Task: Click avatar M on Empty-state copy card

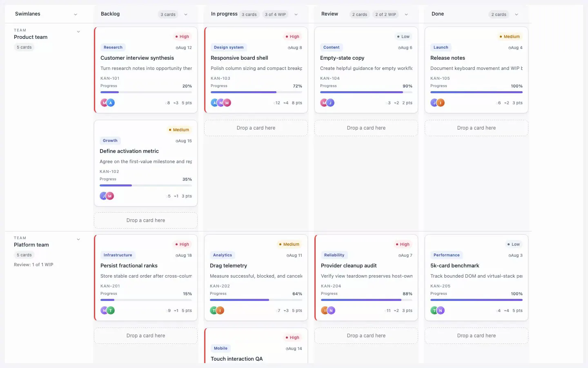Action: tap(324, 103)
